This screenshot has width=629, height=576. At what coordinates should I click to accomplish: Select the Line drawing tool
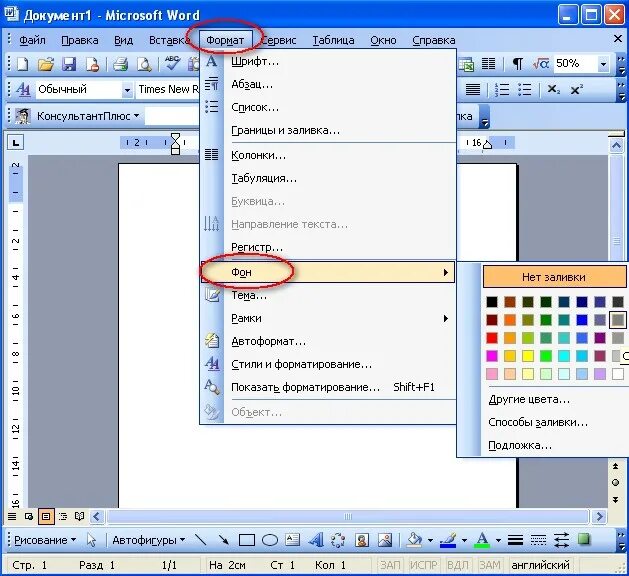200,539
